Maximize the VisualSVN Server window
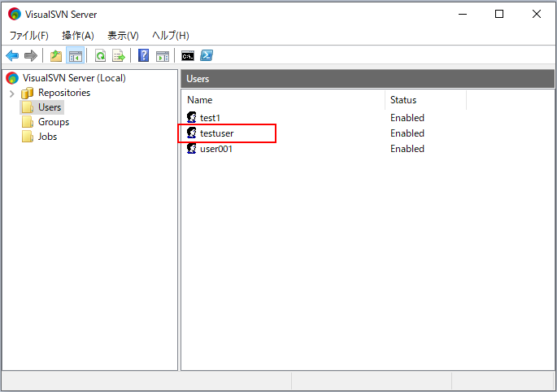 [499, 14]
